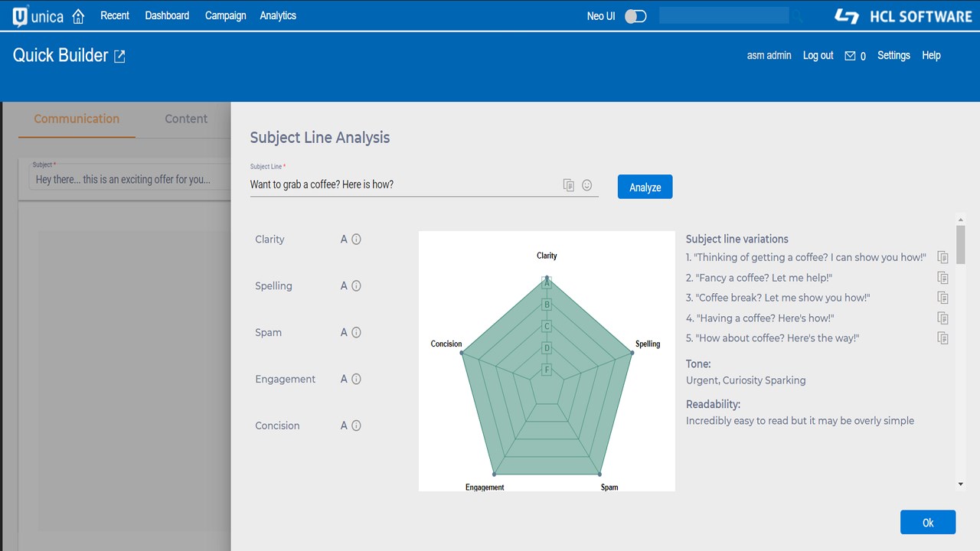Click the Spelling axis label on chart
The width and height of the screenshot is (980, 551).
648,344
